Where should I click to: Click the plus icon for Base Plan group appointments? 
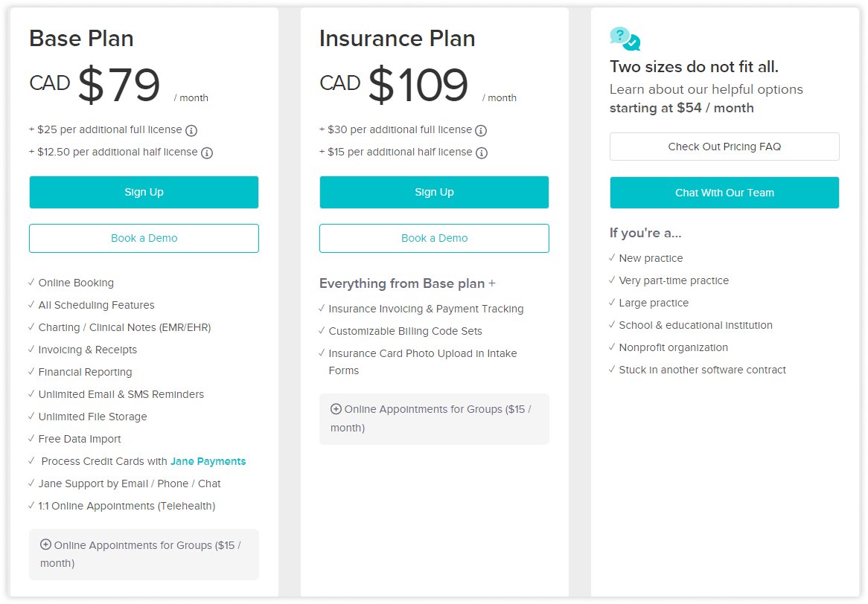45,545
